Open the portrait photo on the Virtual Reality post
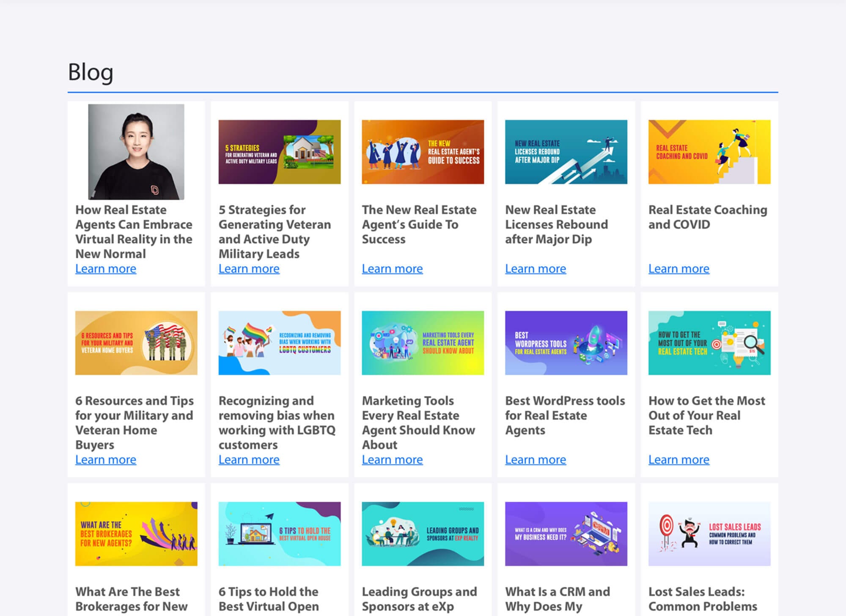Viewport: 846px width, 616px height. point(136,152)
